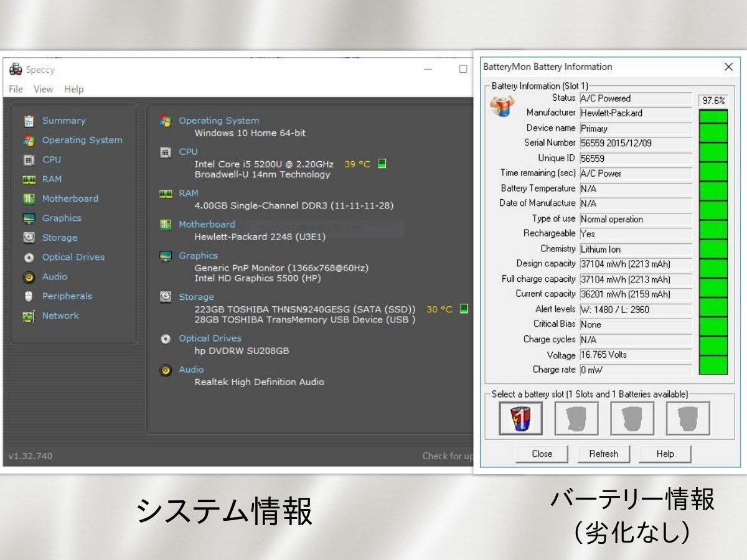Click the Network icon in sidebar
The width and height of the screenshot is (747, 560).
point(29,316)
